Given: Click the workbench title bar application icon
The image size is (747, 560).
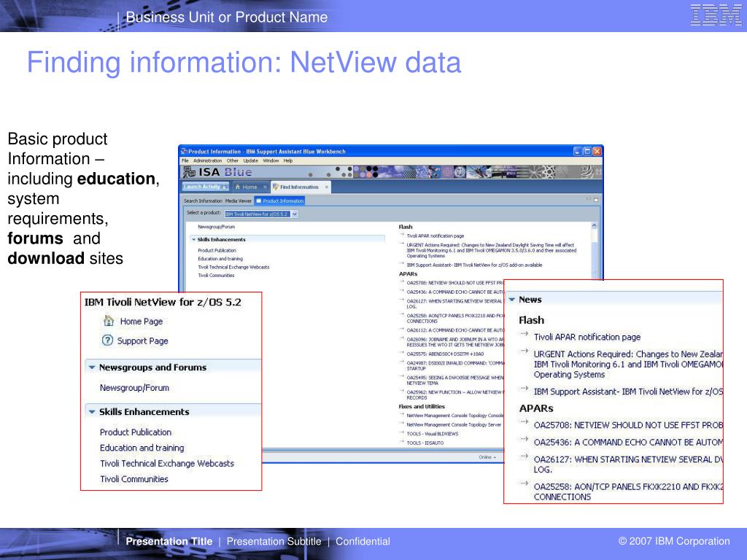Looking at the screenshot, I should pos(184,152).
